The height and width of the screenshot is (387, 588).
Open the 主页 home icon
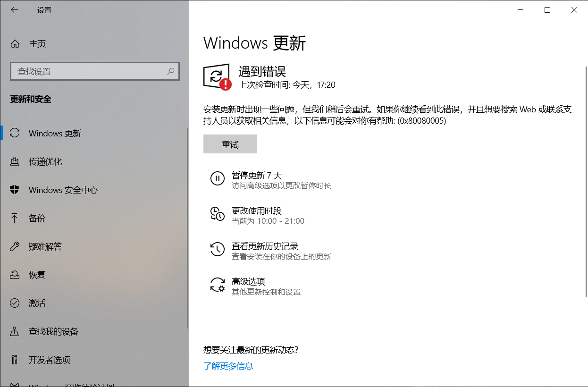[15, 44]
